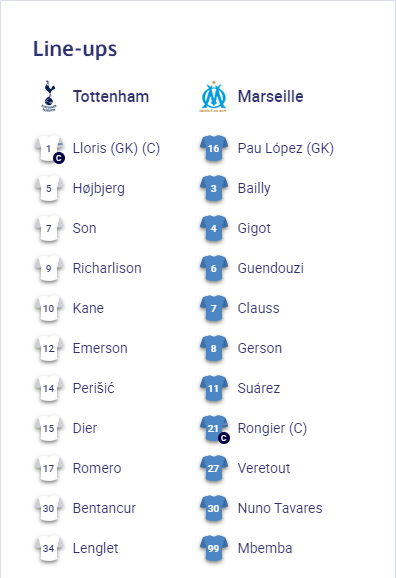Select the Veretout player name

(x=264, y=468)
